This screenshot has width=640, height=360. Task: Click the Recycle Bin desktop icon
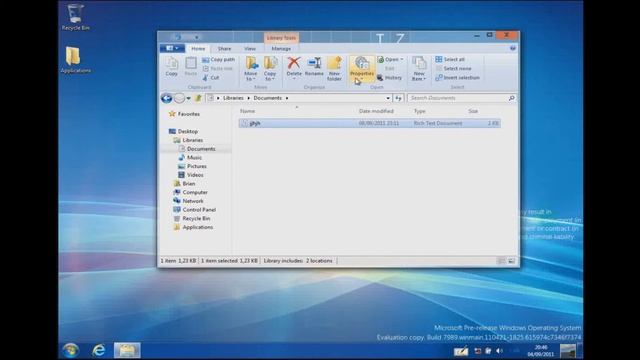pos(76,17)
